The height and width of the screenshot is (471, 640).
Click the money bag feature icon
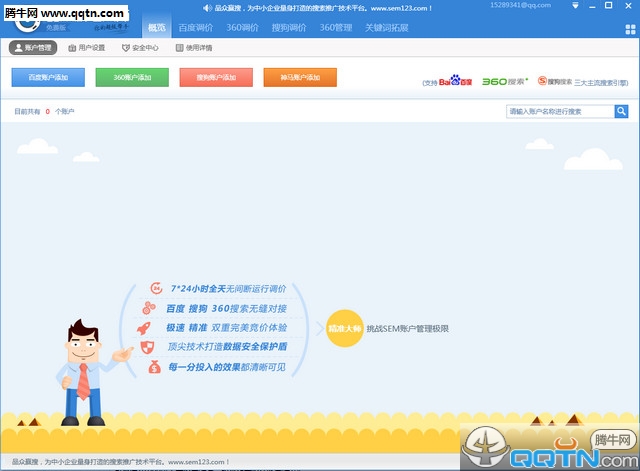coord(155,367)
